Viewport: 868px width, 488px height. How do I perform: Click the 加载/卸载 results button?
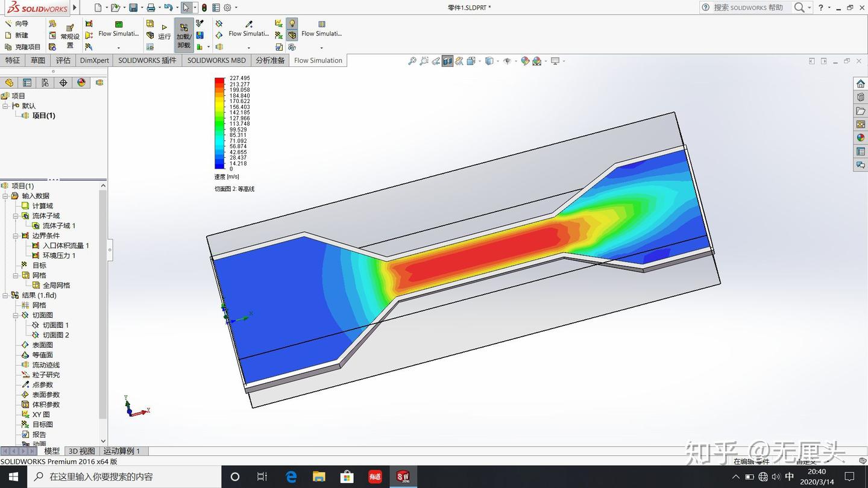[184, 35]
